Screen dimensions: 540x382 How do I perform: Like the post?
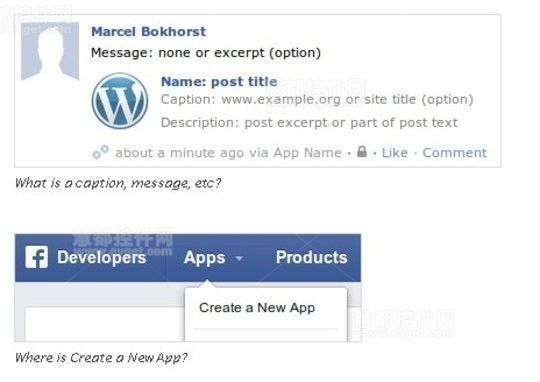pos(395,153)
